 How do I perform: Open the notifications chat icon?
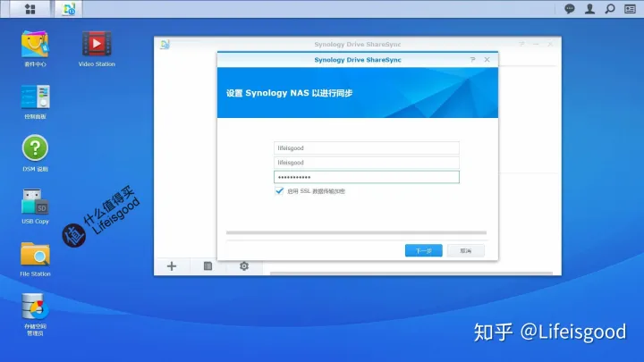click(x=569, y=9)
